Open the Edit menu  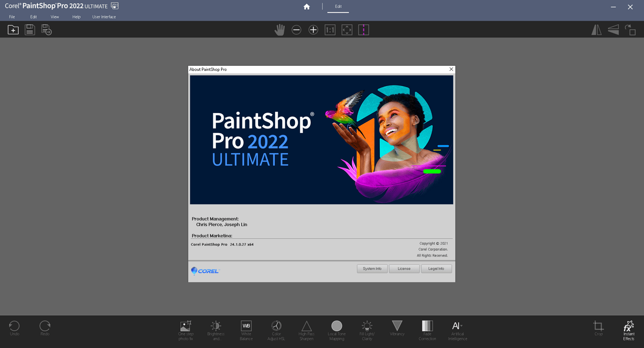click(x=34, y=17)
